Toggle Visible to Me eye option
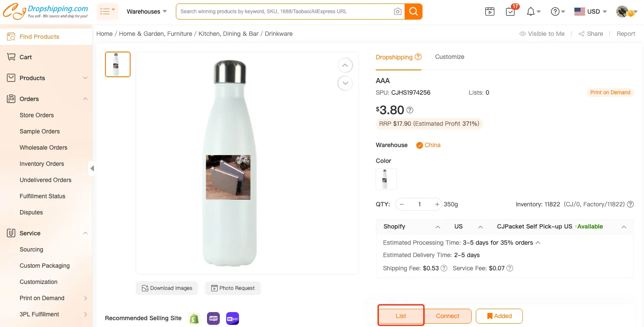Viewport: 644px width, 327px height. tap(542, 34)
